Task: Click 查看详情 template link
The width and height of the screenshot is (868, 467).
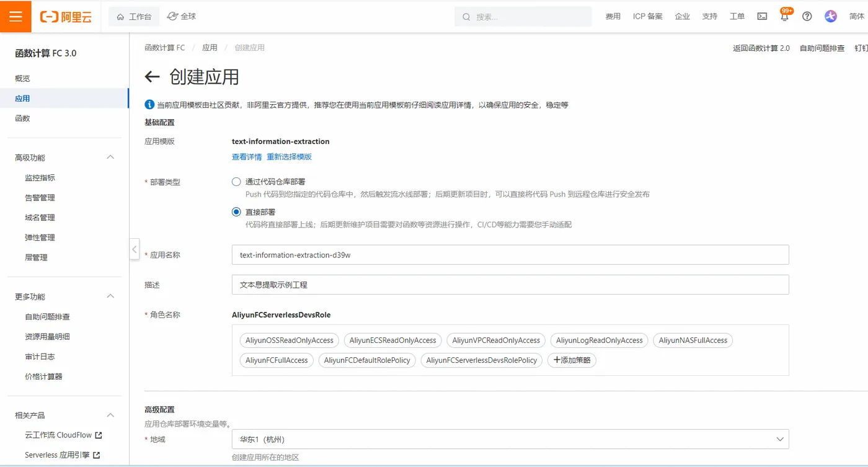Action: (247, 157)
